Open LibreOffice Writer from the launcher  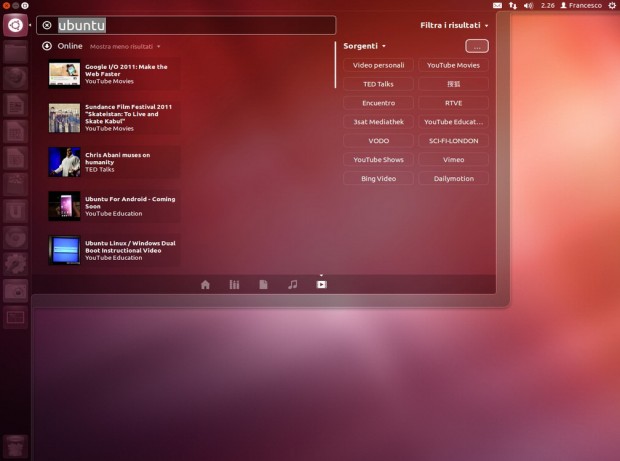[15, 105]
